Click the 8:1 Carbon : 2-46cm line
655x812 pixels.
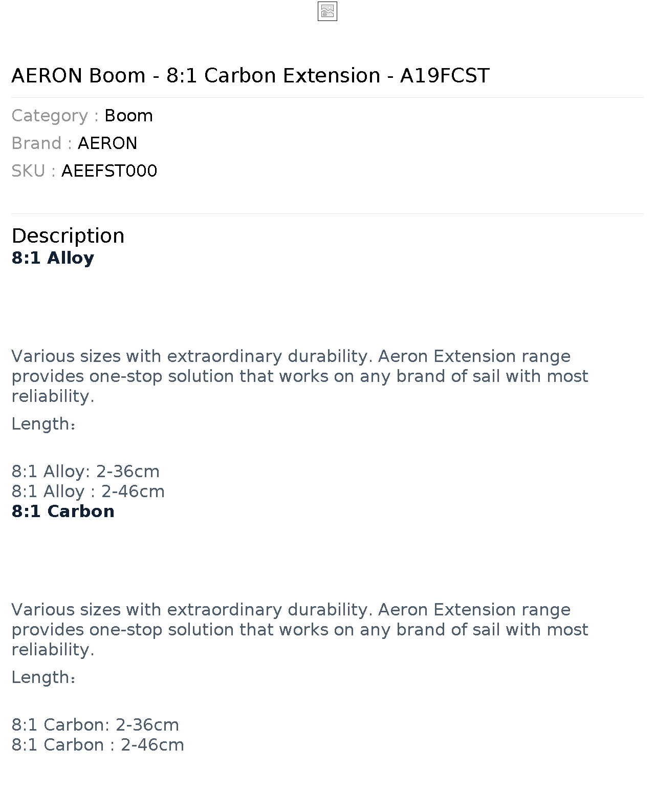pos(98,745)
